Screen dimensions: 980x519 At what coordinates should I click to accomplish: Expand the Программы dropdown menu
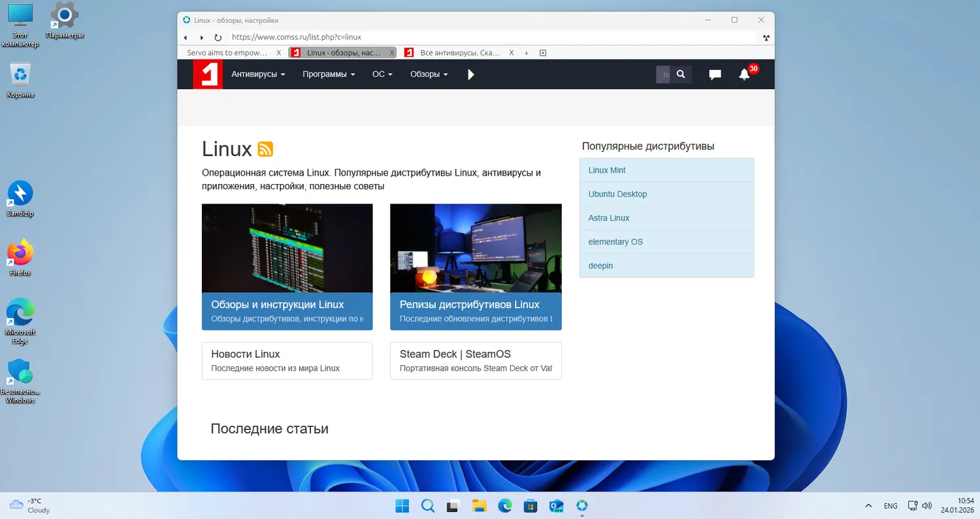[329, 74]
